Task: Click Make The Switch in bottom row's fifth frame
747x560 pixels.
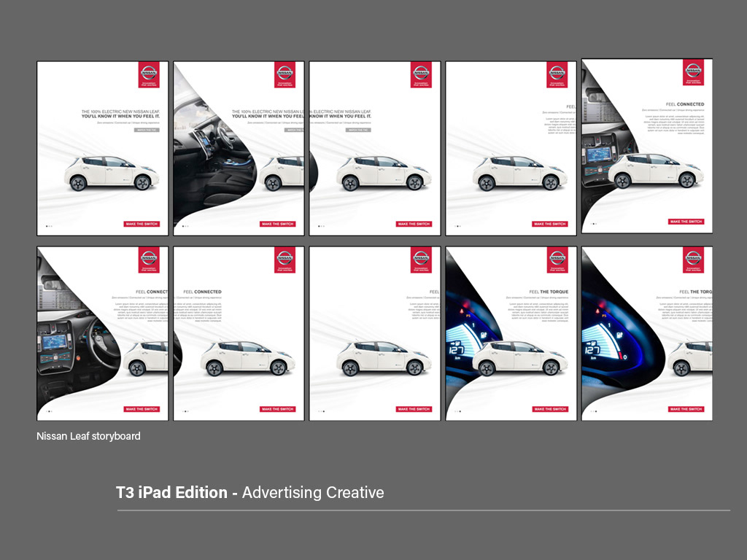Action: pos(686,409)
